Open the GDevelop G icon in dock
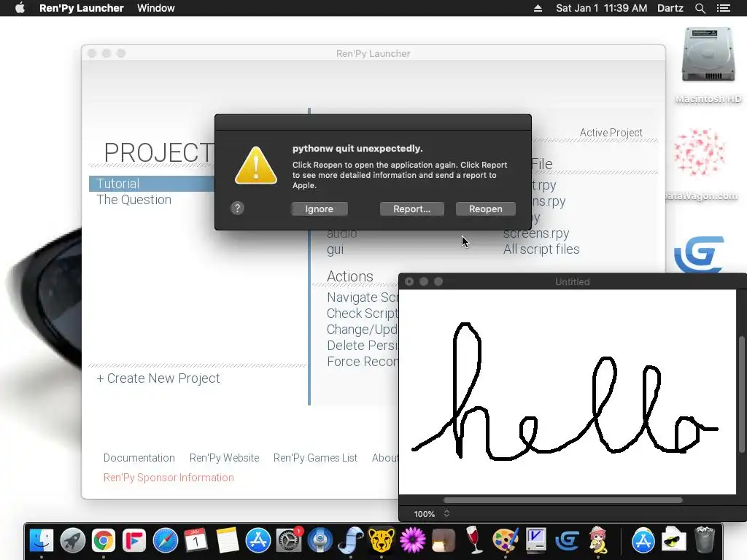 coord(567,540)
